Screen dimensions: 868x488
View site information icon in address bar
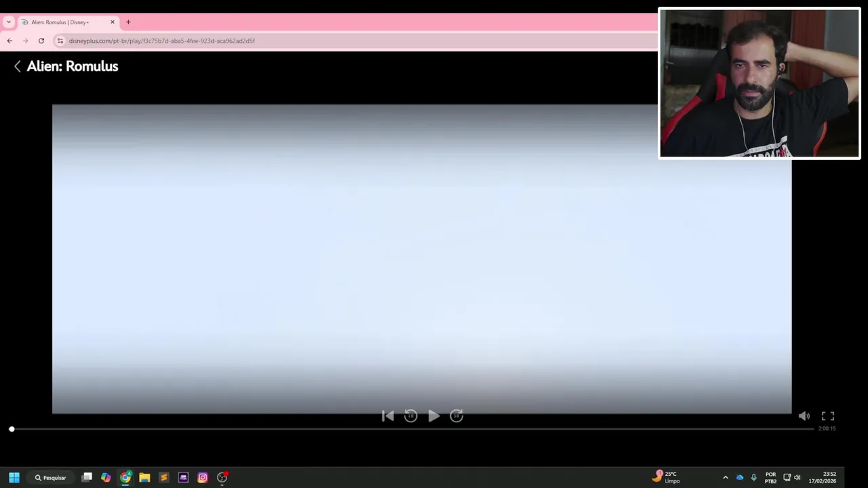(x=60, y=41)
